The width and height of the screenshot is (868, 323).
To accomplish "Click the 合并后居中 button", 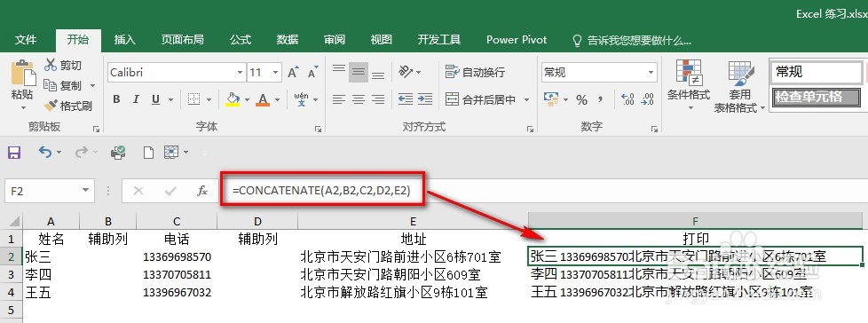I will tap(481, 99).
